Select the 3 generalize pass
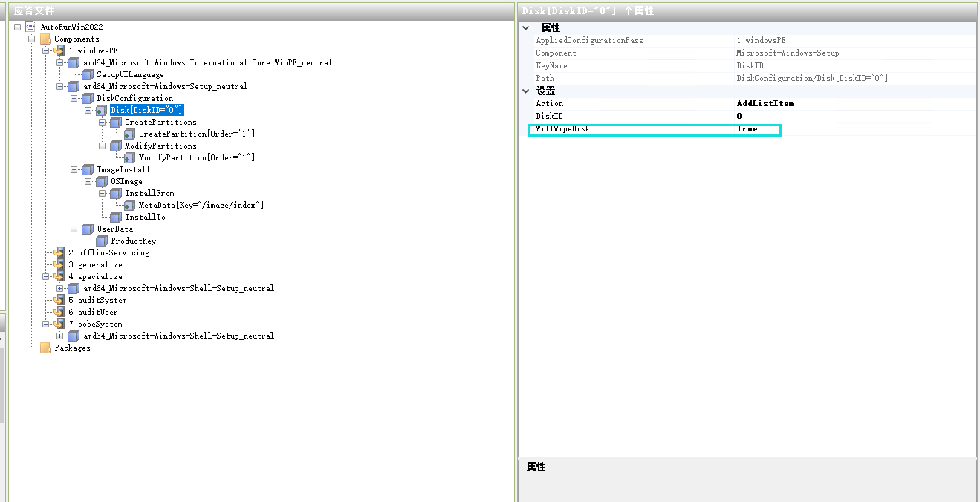Image resolution: width=980 pixels, height=502 pixels. pos(100,264)
